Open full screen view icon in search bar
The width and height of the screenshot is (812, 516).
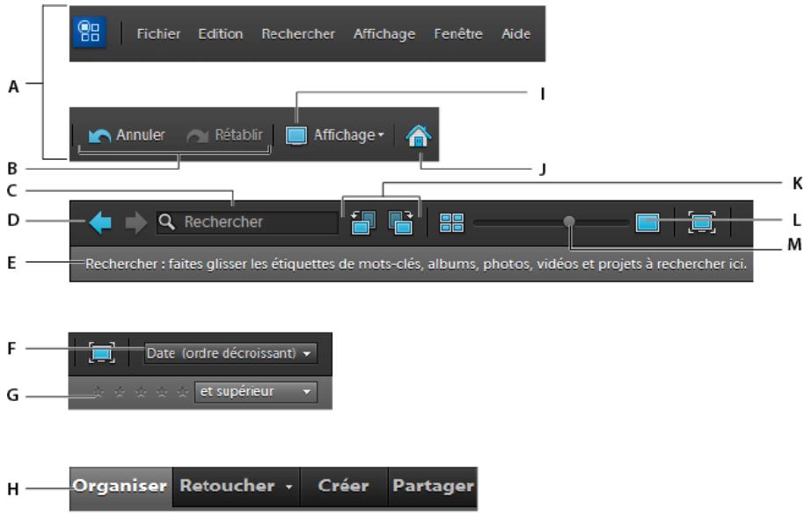702,222
